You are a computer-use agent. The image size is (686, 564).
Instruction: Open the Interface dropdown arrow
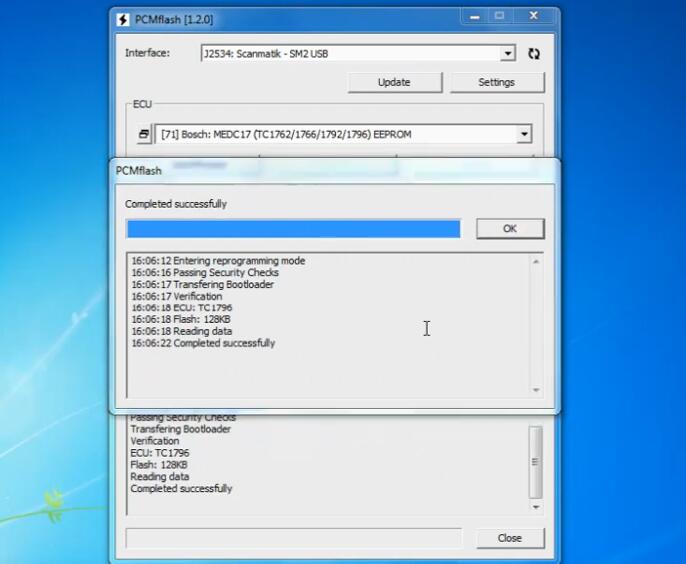click(508, 54)
